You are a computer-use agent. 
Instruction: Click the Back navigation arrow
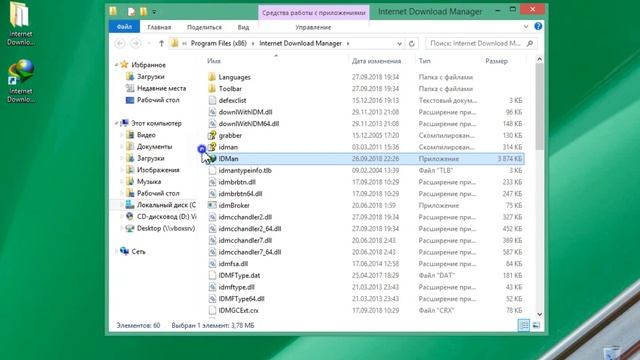[120, 43]
